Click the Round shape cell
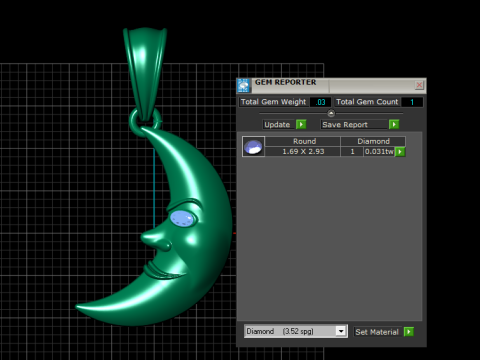Image resolution: width=480 pixels, height=360 pixels. coord(303,141)
